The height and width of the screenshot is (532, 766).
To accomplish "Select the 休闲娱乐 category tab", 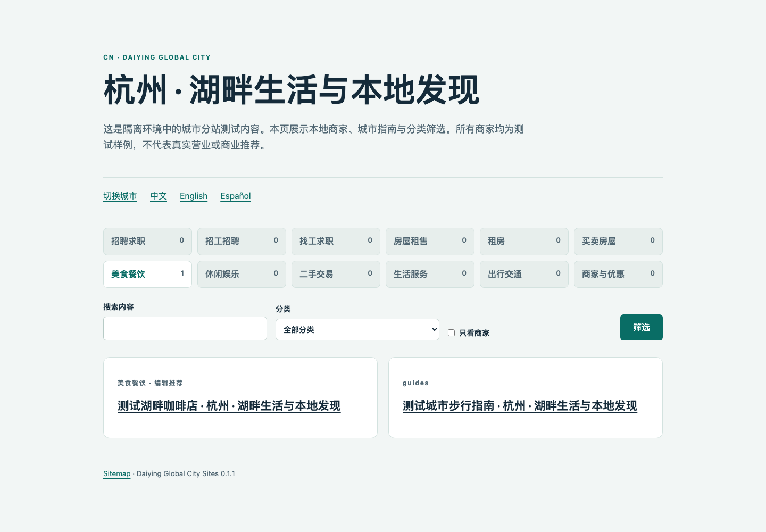I will 242,274.
